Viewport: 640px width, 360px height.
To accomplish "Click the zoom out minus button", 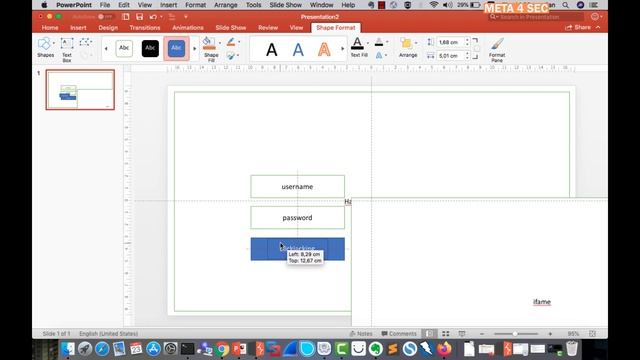I will pos(482,334).
